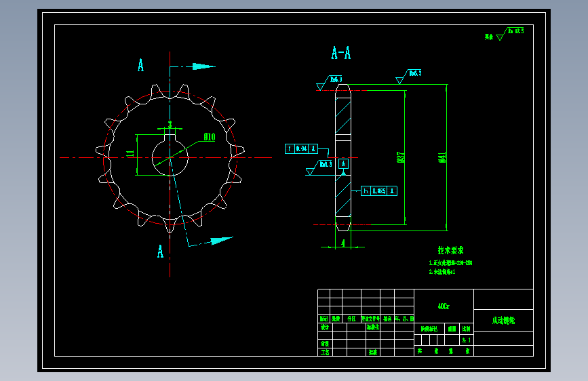Select the Ø37 vertical dimension text
Screen dimensions: 588x381
click(x=401, y=157)
